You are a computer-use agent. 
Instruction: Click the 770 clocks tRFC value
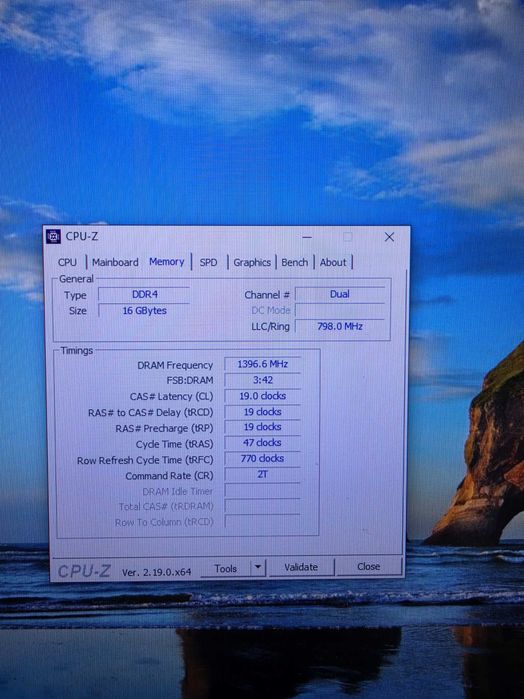[x=262, y=458]
